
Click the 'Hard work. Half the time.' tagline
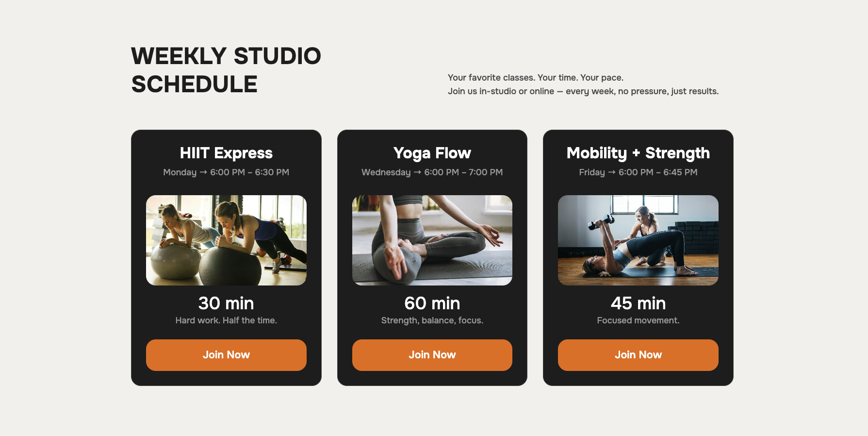226,320
